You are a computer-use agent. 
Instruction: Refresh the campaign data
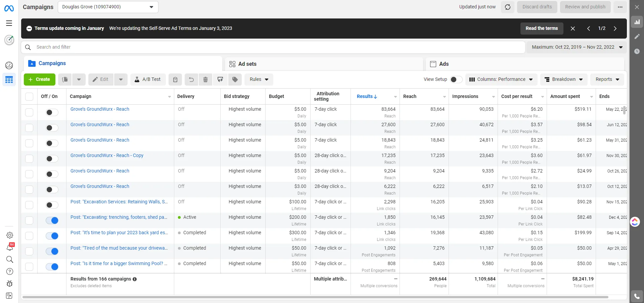(x=508, y=7)
